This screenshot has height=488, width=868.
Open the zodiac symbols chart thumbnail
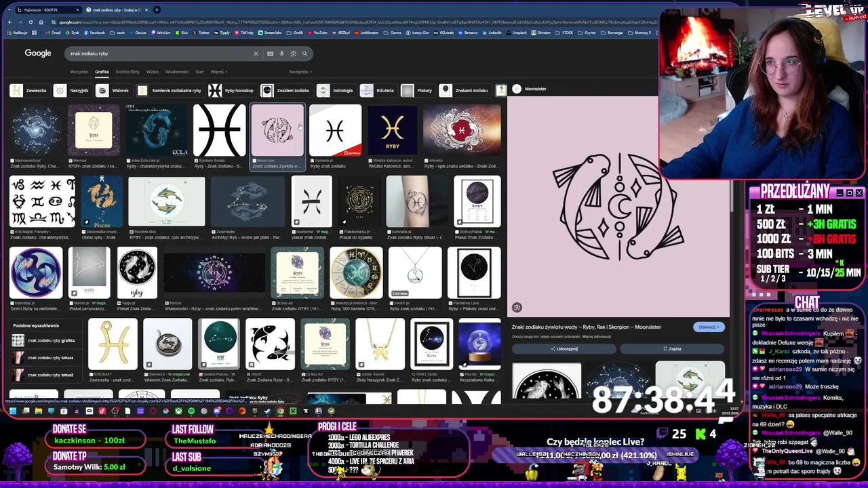point(42,201)
